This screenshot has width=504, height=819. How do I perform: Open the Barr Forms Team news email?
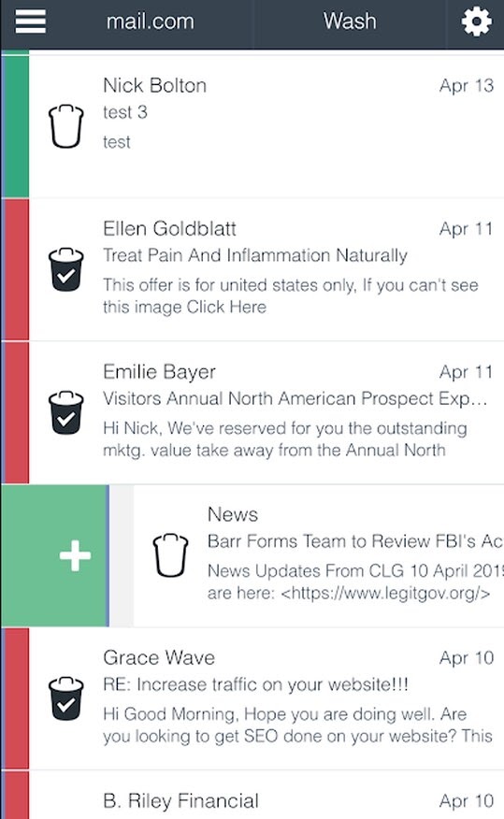click(x=319, y=555)
